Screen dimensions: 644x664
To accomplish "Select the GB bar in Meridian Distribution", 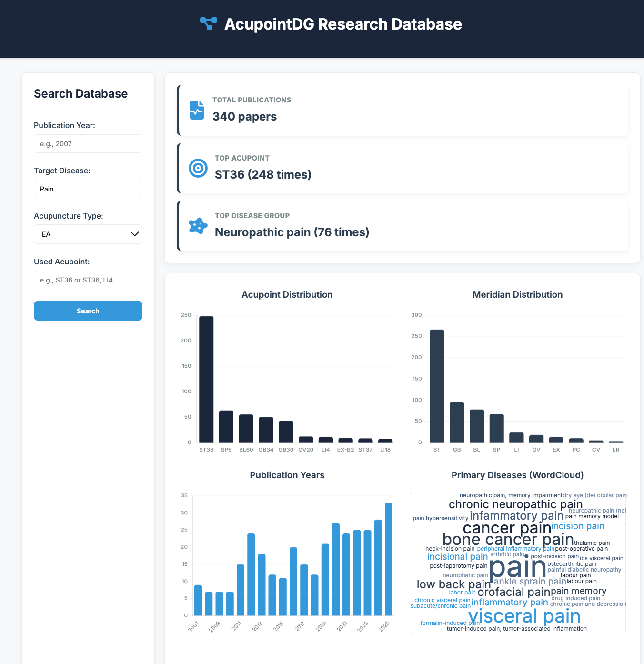I will (457, 422).
